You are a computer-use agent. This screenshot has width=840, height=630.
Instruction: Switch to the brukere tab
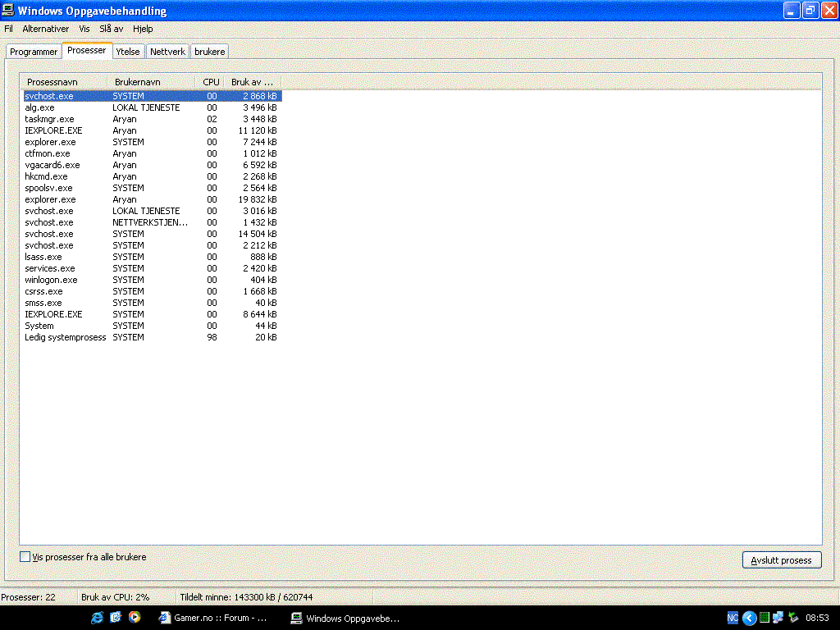click(x=209, y=52)
